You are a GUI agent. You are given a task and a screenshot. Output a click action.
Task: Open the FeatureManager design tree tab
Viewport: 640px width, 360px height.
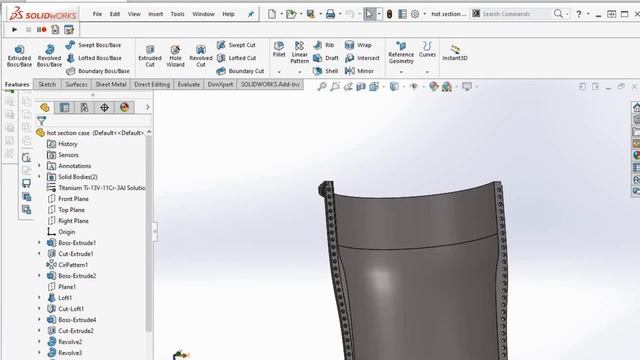[x=44, y=107]
